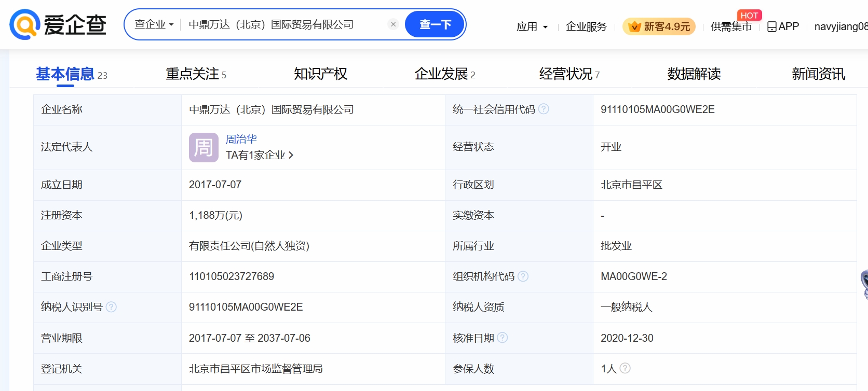Focus the company name search field
Screen dimensions: 868x391
(286, 24)
